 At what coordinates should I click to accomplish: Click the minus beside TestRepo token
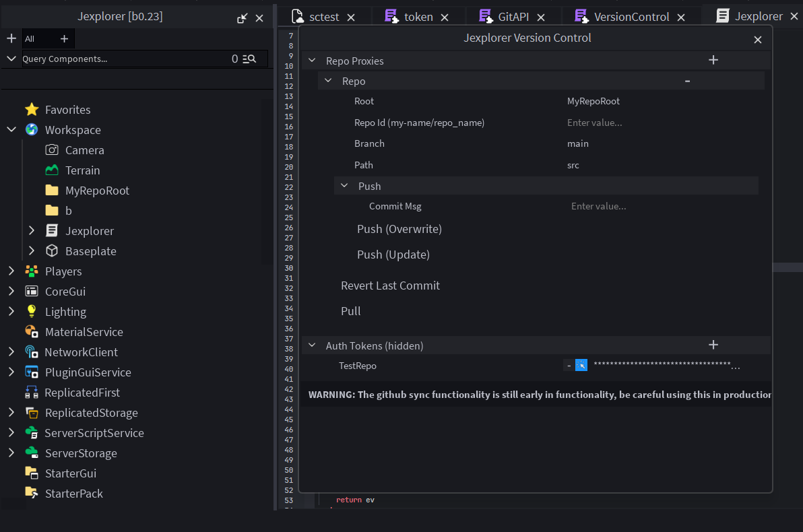[x=569, y=365]
